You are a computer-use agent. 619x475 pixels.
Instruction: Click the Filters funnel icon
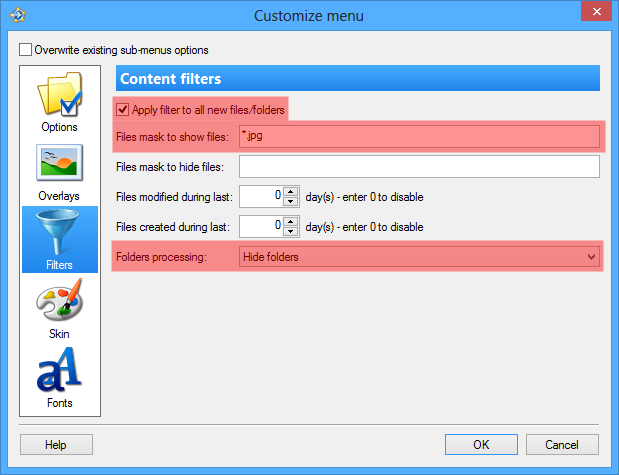59,234
